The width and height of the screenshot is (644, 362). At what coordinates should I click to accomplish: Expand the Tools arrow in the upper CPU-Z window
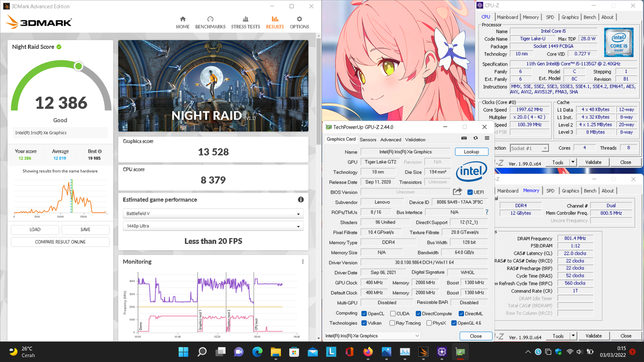point(573,162)
